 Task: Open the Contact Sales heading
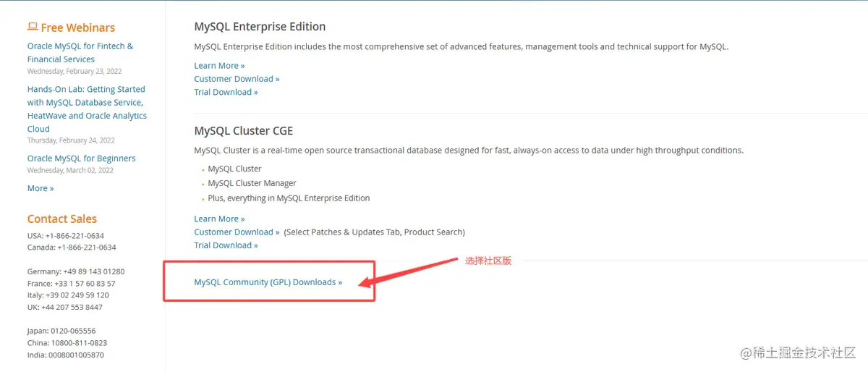tap(61, 219)
